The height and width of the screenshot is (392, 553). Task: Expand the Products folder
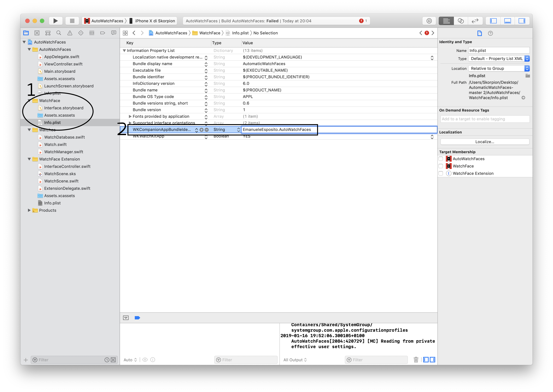pos(29,210)
